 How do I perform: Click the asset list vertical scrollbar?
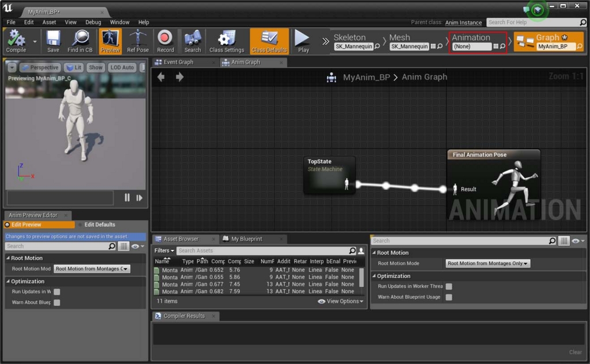(362, 277)
